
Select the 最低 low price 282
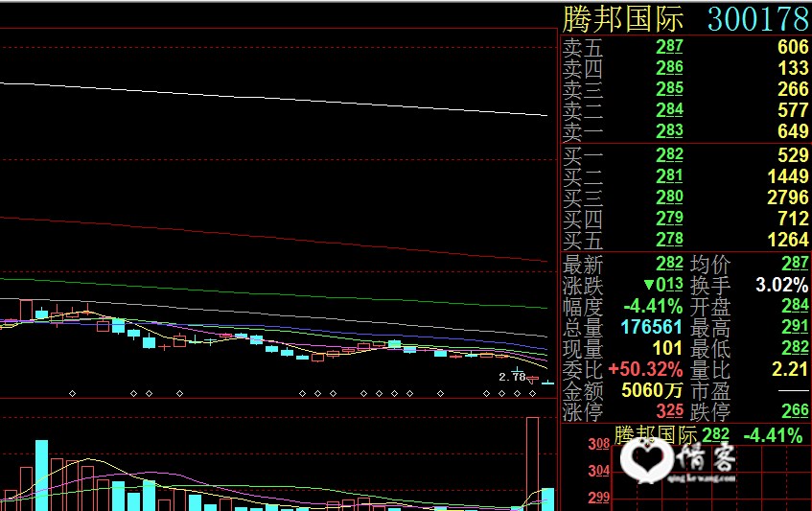coord(795,348)
